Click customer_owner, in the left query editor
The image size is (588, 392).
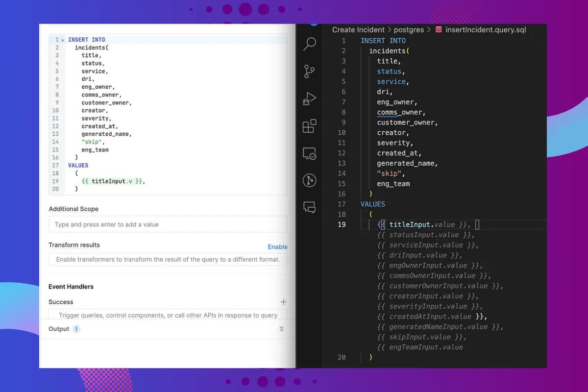(x=107, y=102)
